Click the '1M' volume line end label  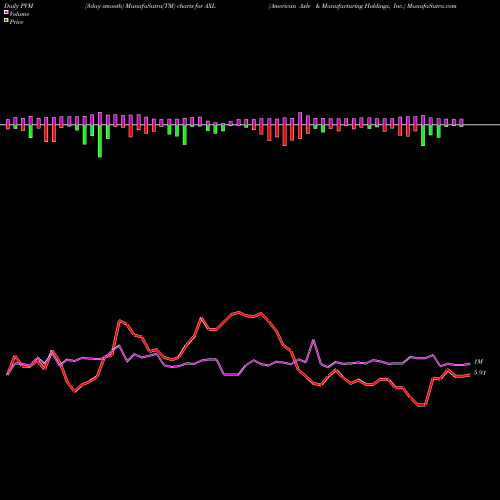tap(478, 362)
